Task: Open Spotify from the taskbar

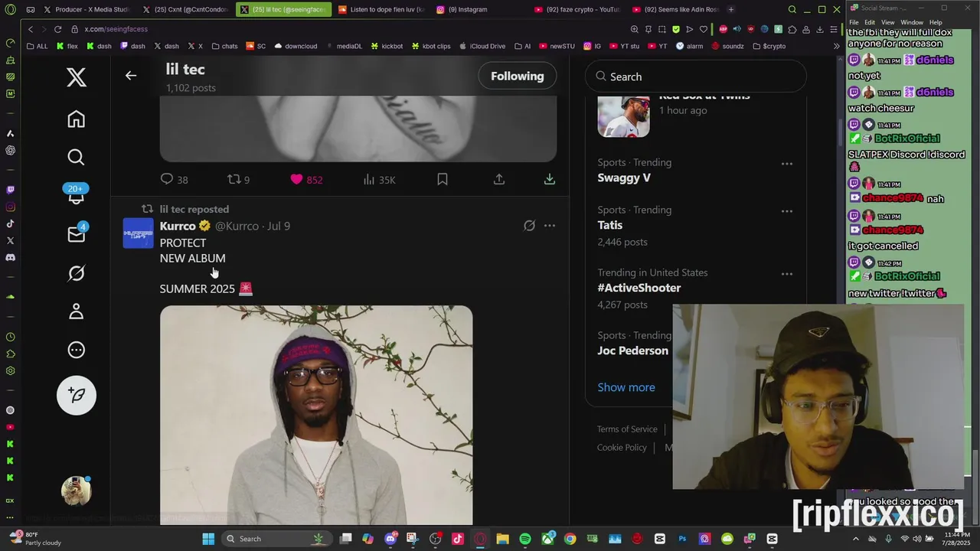Action: 525,539
